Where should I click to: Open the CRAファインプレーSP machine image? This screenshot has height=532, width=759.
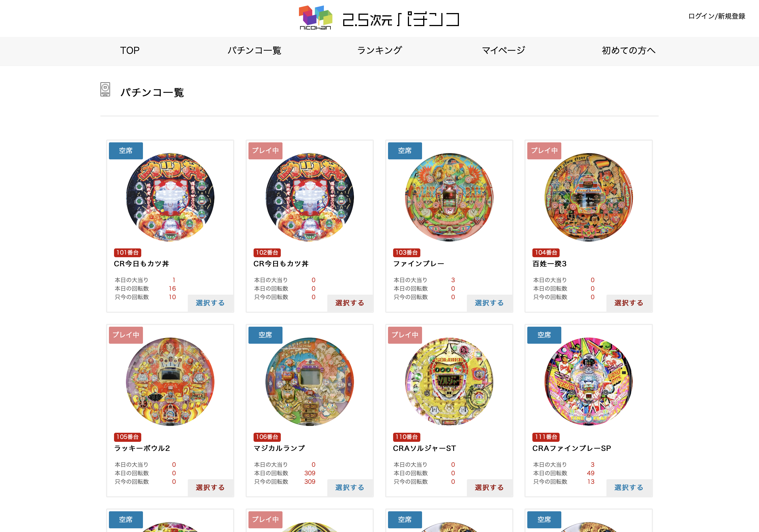589,382
